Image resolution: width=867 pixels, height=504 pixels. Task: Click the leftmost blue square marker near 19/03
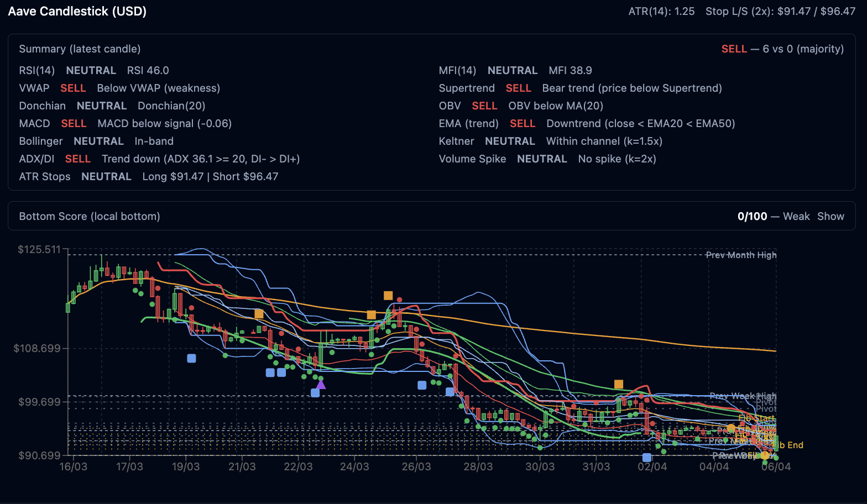[x=191, y=358]
